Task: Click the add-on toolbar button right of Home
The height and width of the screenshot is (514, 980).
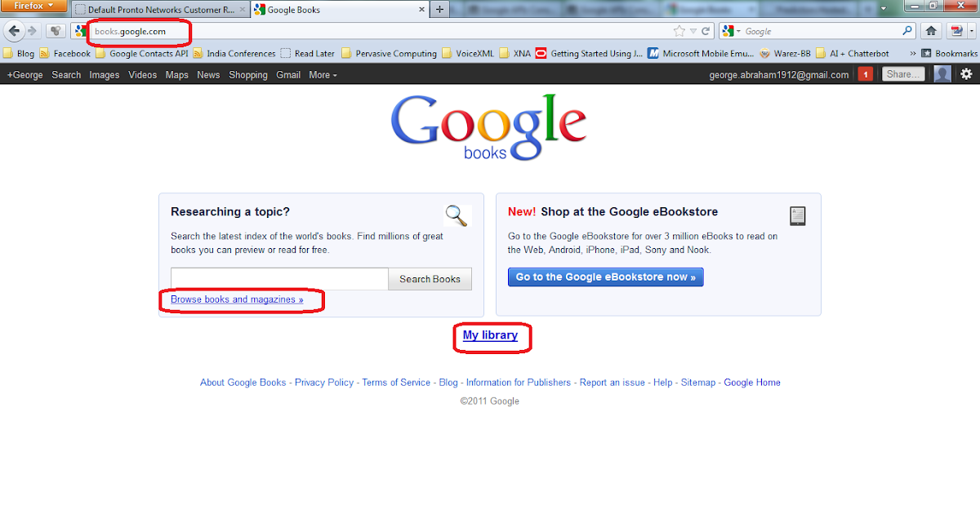Action: [x=955, y=31]
